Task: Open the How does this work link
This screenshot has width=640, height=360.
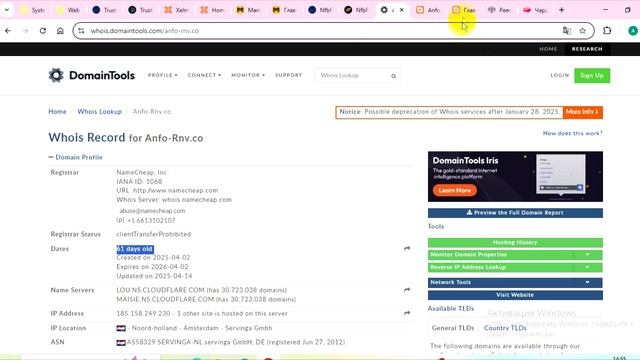Action: point(572,133)
